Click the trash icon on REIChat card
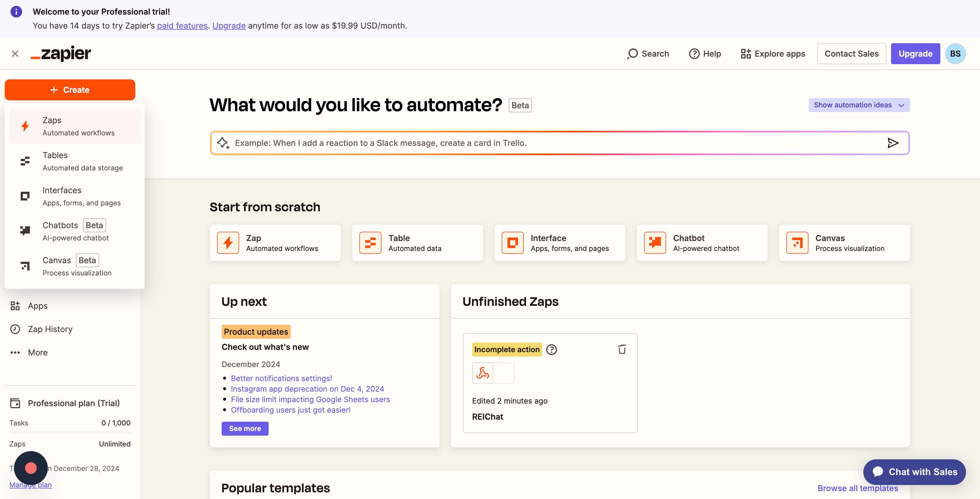This screenshot has width=980, height=499. (622, 349)
